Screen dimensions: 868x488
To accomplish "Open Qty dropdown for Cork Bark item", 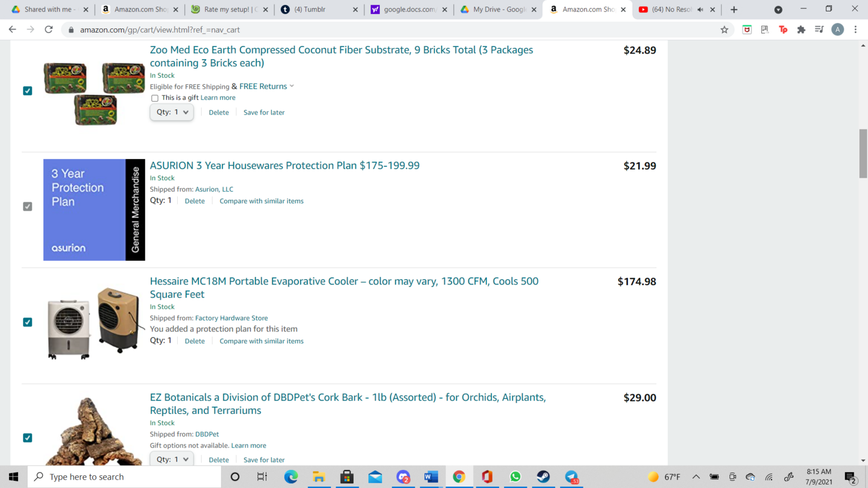I will click(x=172, y=459).
